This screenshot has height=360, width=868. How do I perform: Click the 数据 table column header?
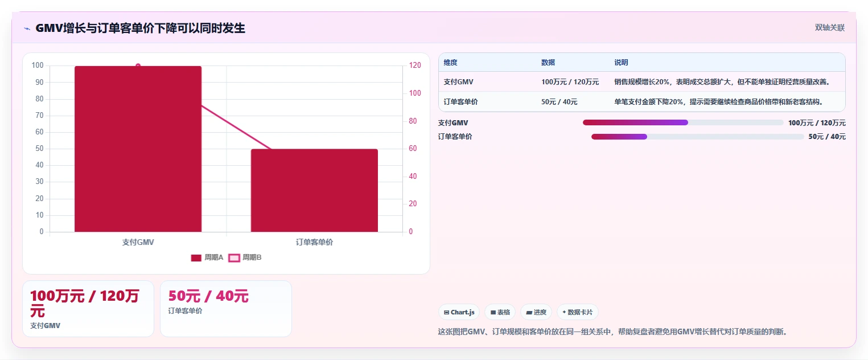tap(548, 63)
